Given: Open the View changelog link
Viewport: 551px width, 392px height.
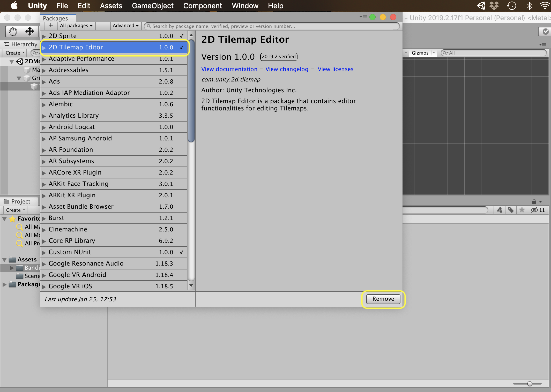Looking at the screenshot, I should pos(287,69).
